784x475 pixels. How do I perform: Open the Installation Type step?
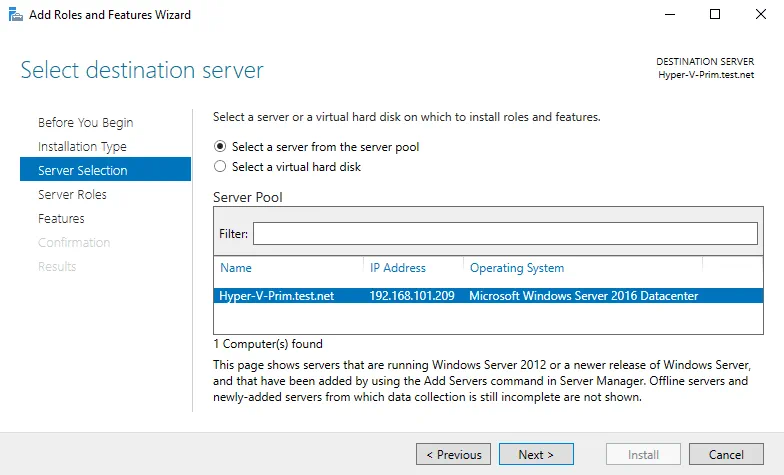(82, 147)
